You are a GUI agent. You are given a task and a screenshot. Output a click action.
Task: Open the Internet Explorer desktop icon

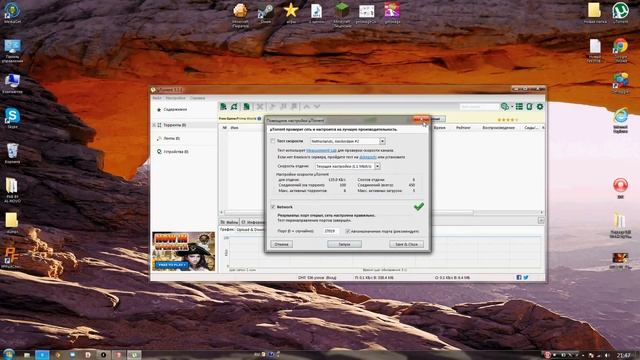coord(620,120)
